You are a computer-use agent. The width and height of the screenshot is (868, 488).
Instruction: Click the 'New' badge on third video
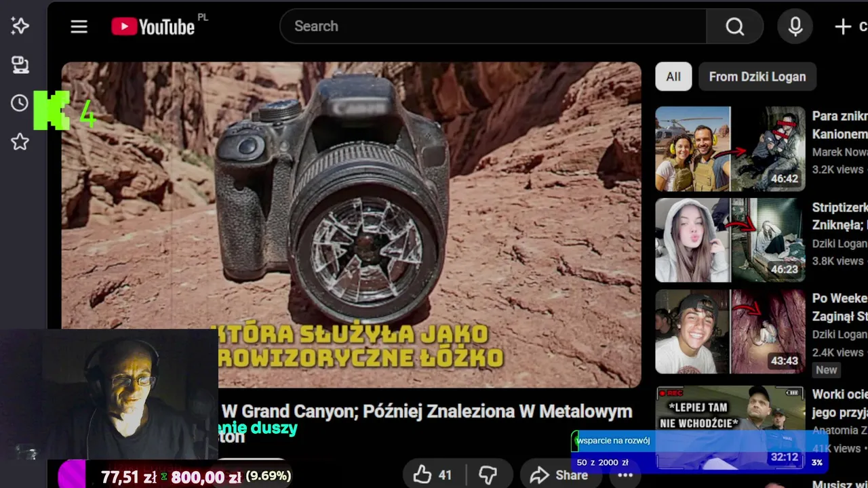tap(826, 370)
